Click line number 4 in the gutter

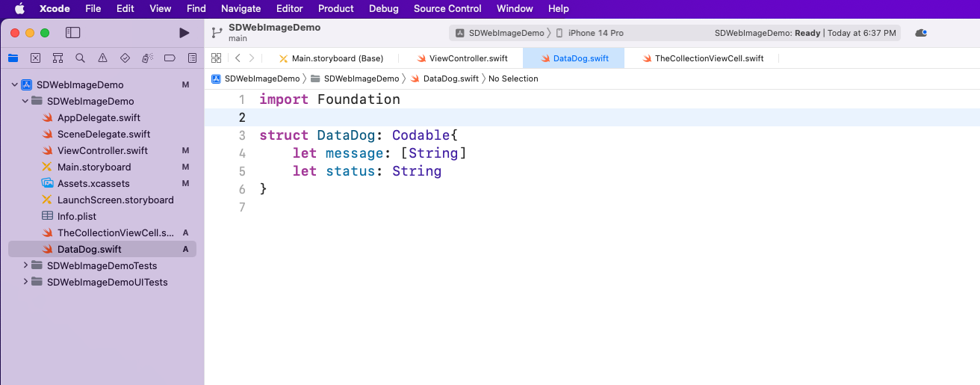[x=241, y=153]
